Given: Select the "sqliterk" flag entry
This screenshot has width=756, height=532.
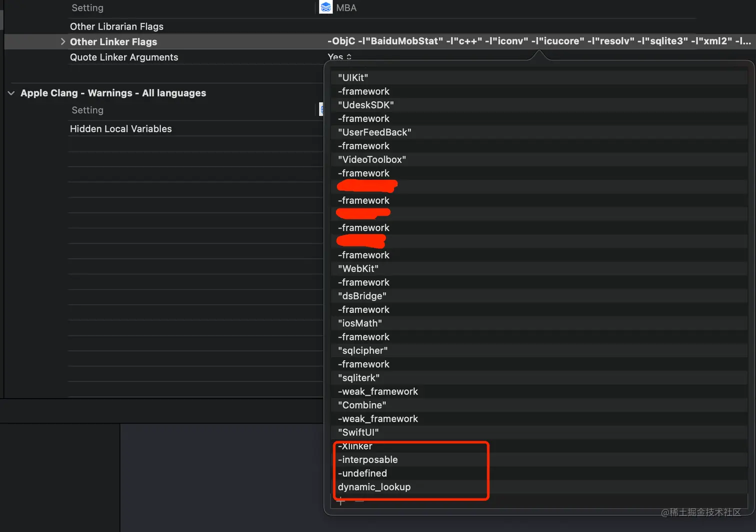Looking at the screenshot, I should tap(539, 378).
